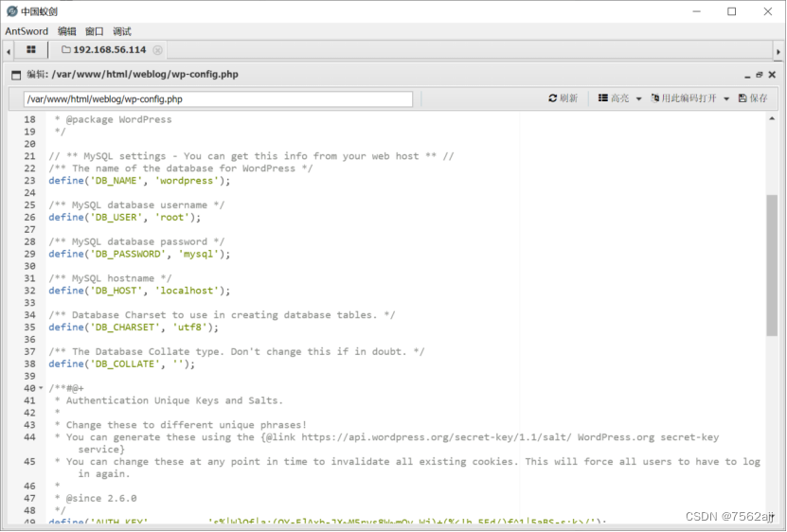
Task: Minimize the editor panel
Action: 747,75
